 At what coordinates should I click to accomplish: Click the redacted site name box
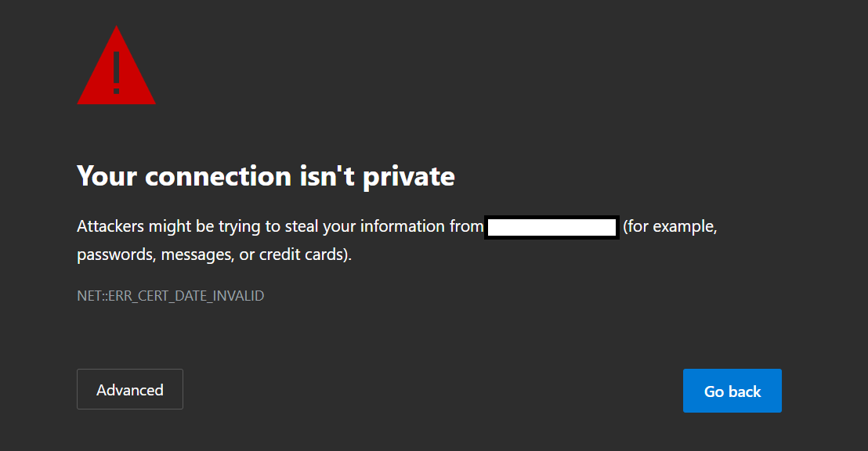coord(552,227)
